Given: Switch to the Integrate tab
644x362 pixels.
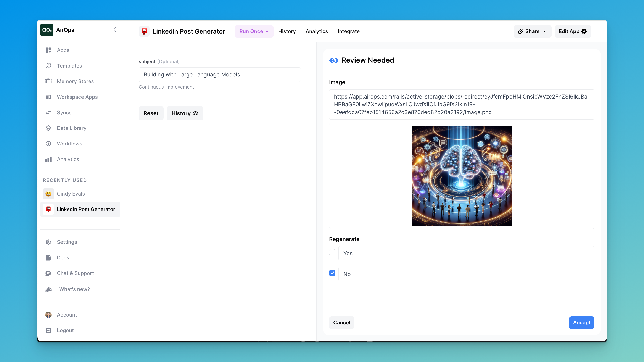Looking at the screenshot, I should (x=348, y=31).
